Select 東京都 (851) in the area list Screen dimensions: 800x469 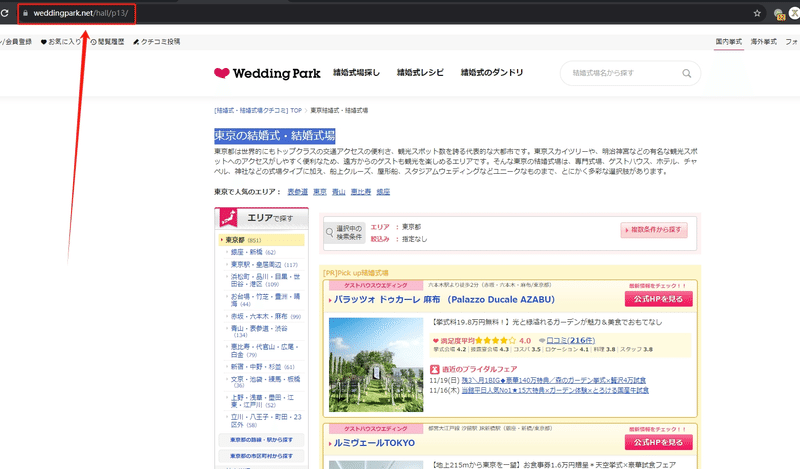click(x=261, y=240)
